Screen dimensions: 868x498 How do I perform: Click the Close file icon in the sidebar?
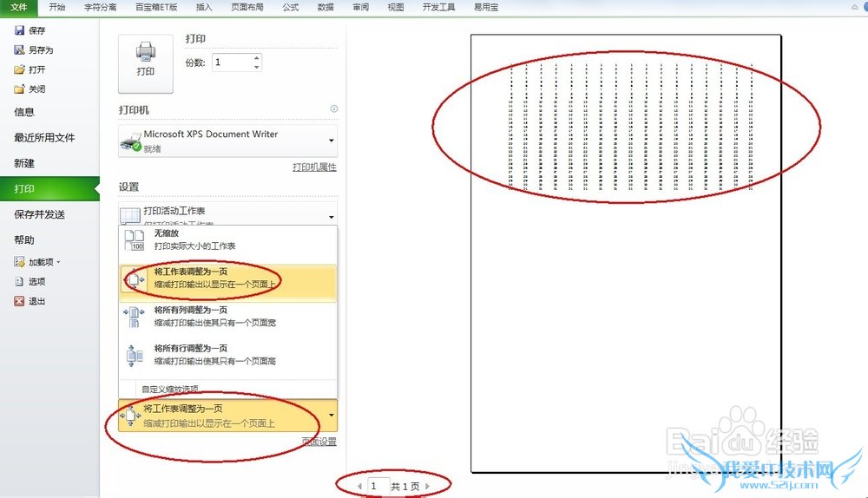[x=19, y=89]
